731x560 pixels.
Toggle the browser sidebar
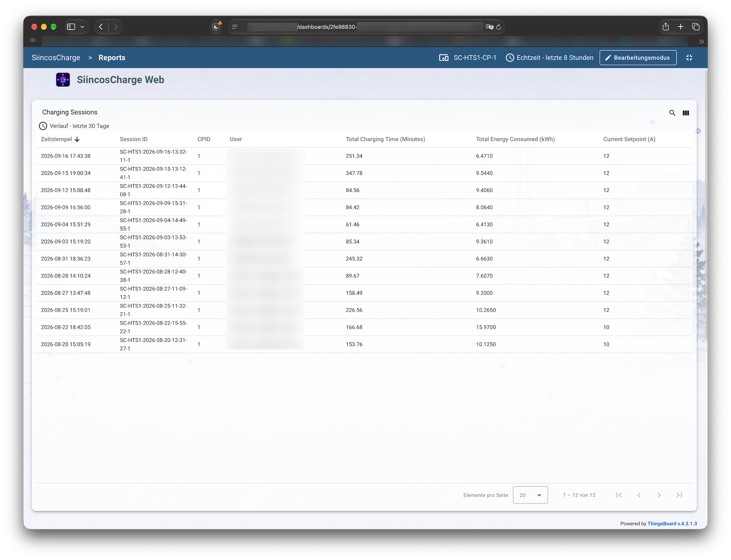pyautogui.click(x=71, y=26)
